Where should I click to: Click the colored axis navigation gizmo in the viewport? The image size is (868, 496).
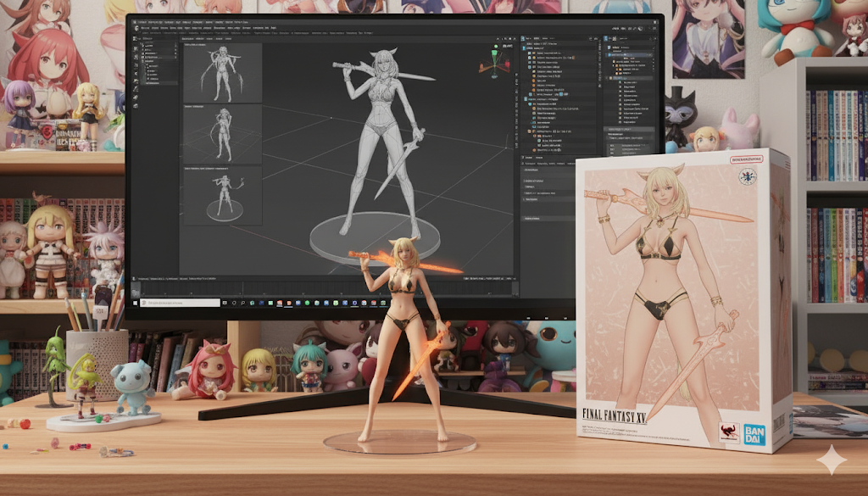click(495, 61)
